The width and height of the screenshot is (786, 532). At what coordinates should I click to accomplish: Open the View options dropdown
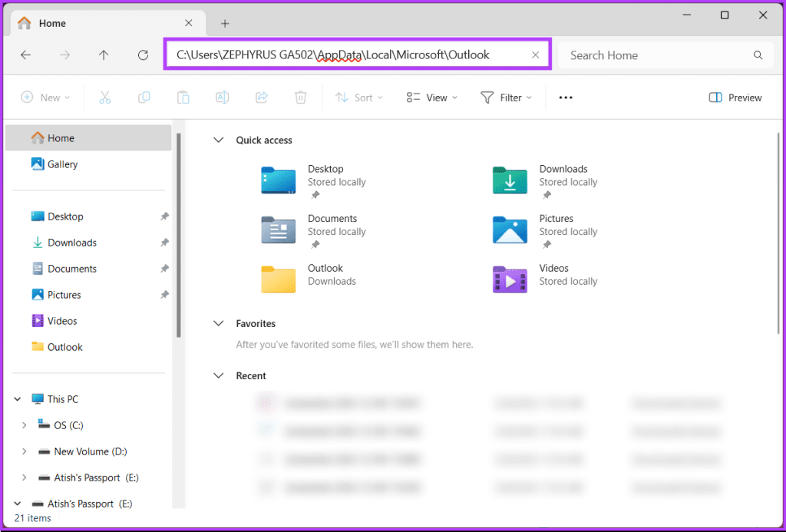pos(431,97)
